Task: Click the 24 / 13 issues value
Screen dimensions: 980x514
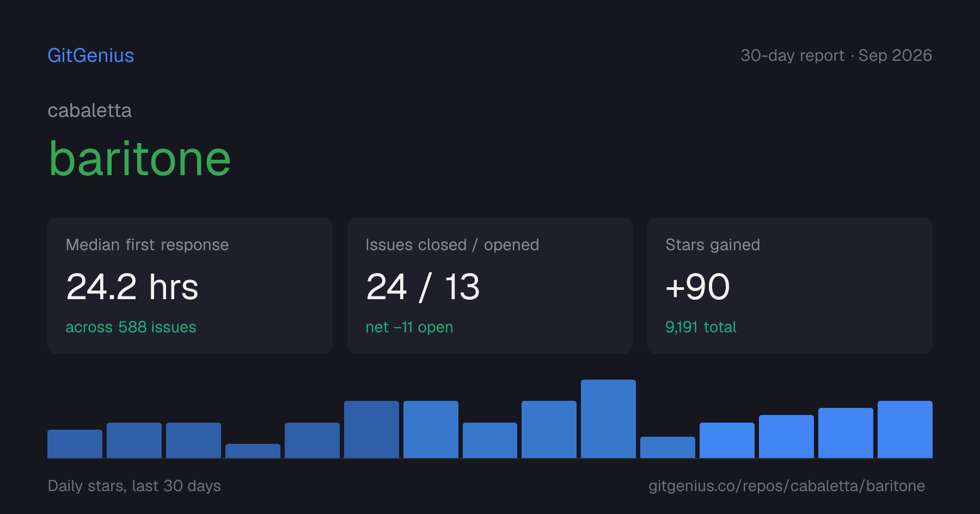Action: [x=423, y=287]
